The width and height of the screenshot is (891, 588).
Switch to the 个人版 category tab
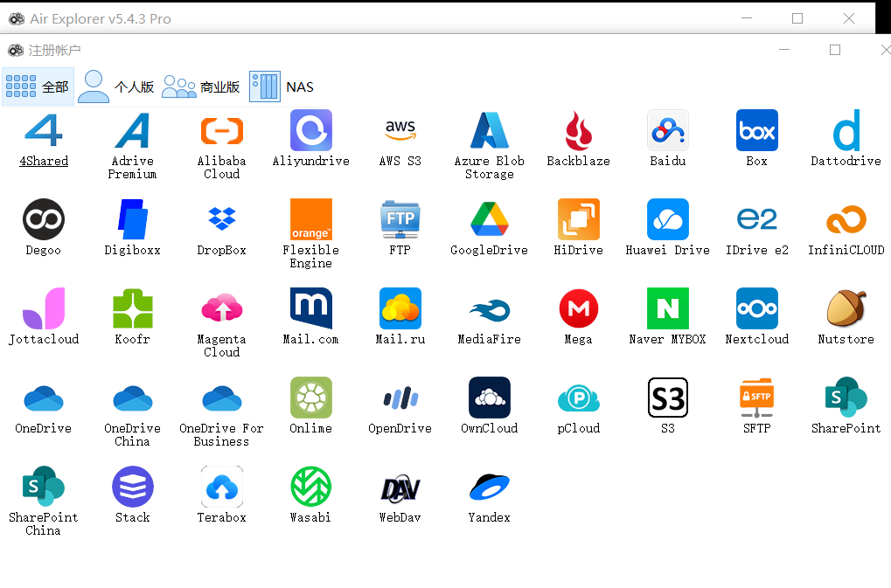coord(116,86)
